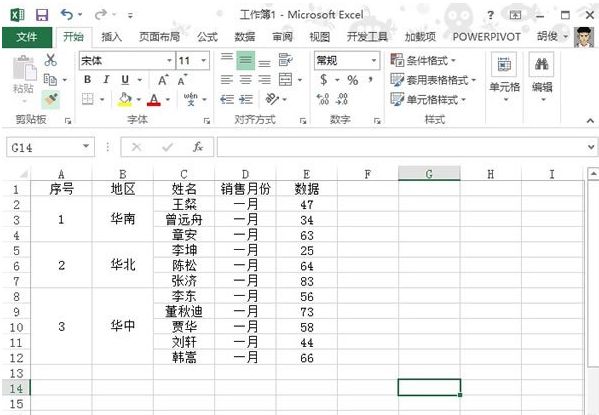Click vertical scrollbar up arrow
This screenshot has height=415, width=599.
[593, 173]
